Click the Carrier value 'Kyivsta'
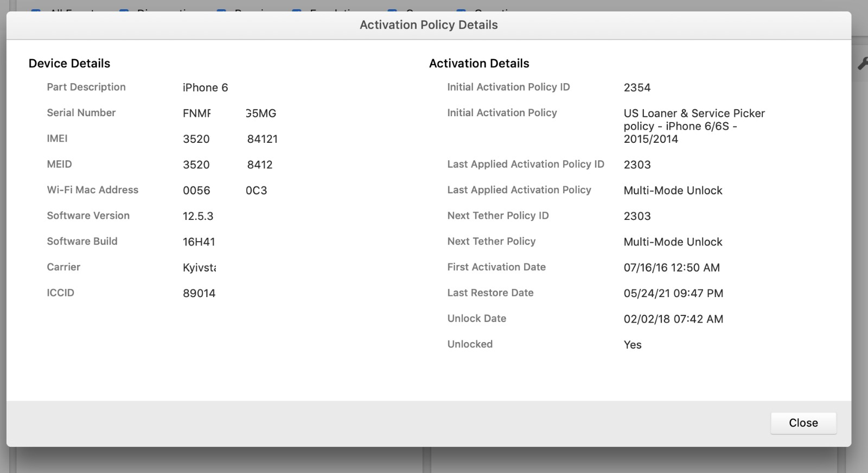The width and height of the screenshot is (868, 473). [x=200, y=268]
